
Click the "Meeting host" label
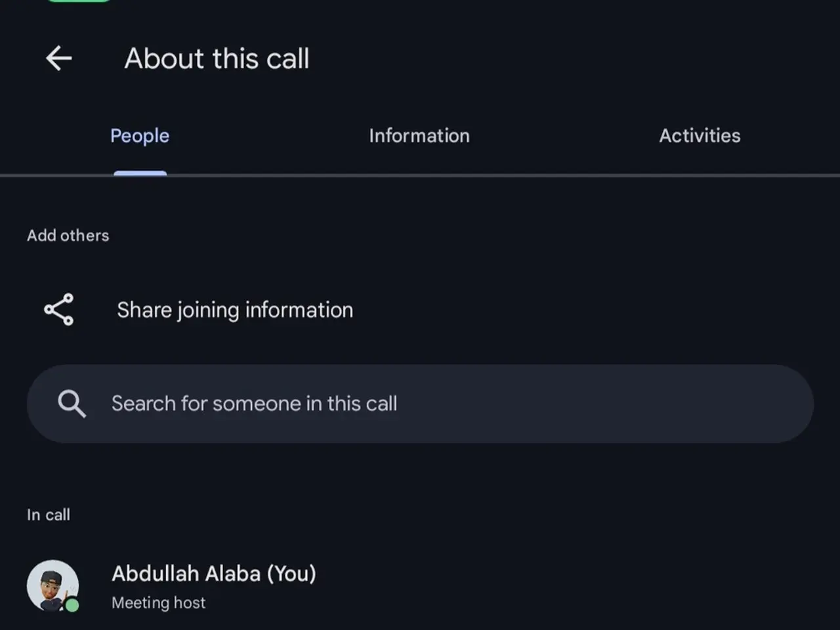[158, 602]
